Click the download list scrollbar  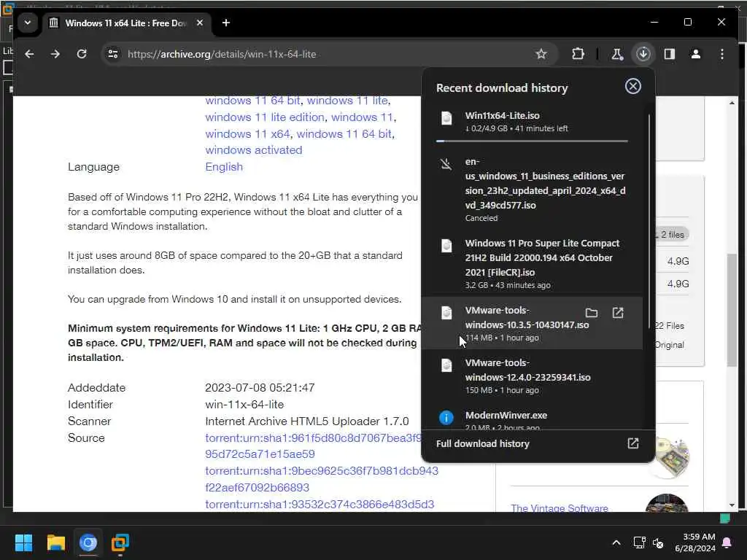649,222
